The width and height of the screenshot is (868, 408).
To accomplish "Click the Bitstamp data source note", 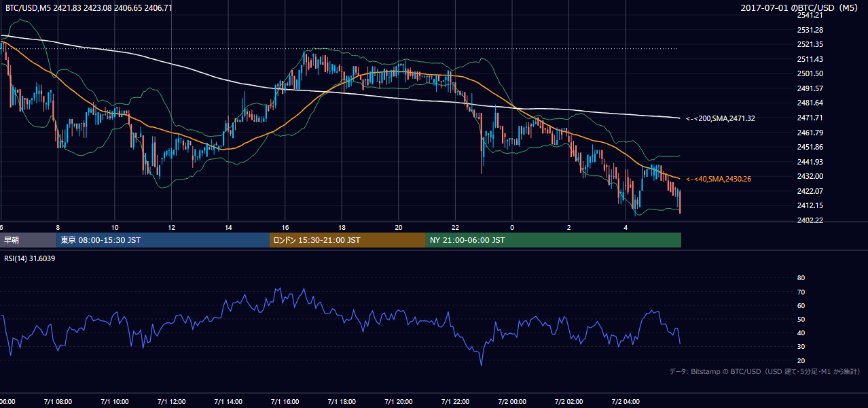I will [765, 371].
